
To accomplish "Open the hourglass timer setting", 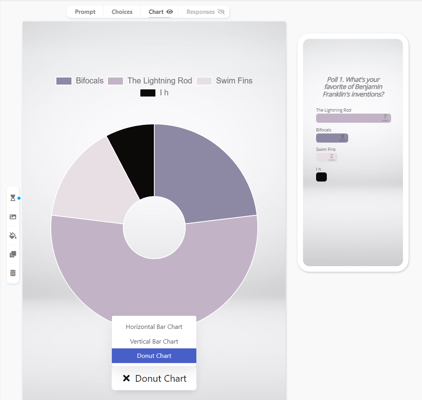I will point(13,198).
